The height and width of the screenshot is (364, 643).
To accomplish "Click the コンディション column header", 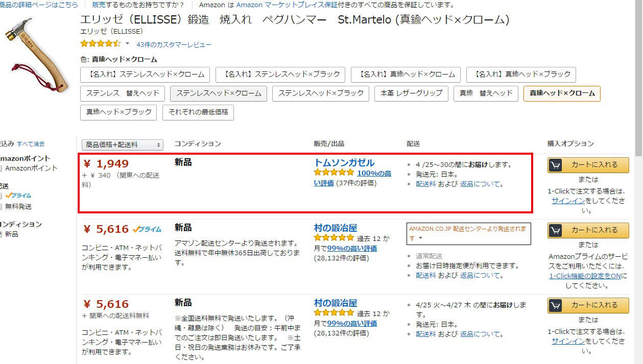I will 198,144.
